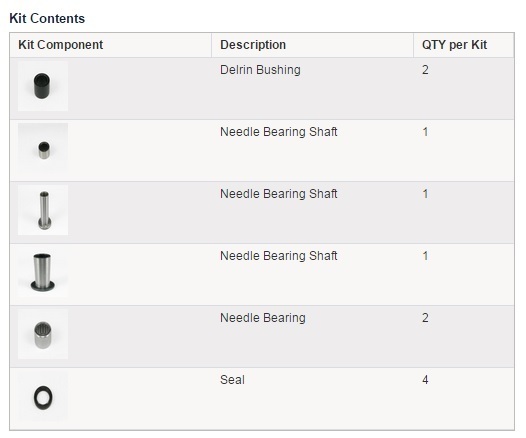
Task: Click the Needle Bearing thumbnail picture
Action: 43,334
